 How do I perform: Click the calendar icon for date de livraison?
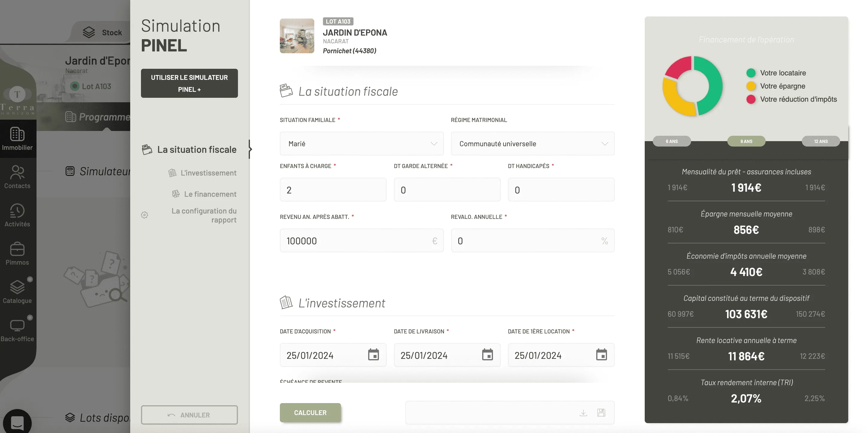(x=487, y=355)
